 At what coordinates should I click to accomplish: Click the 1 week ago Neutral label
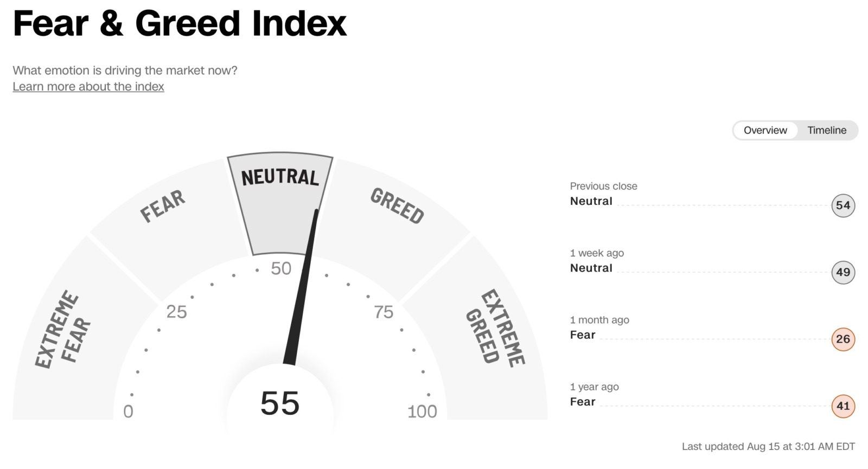pos(591,268)
